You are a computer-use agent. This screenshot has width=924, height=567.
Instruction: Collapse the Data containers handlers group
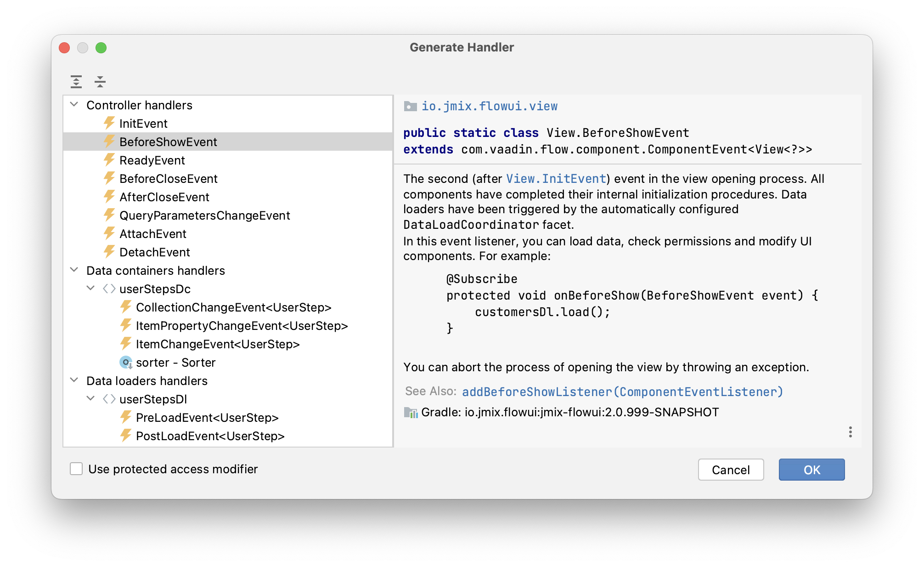(74, 270)
